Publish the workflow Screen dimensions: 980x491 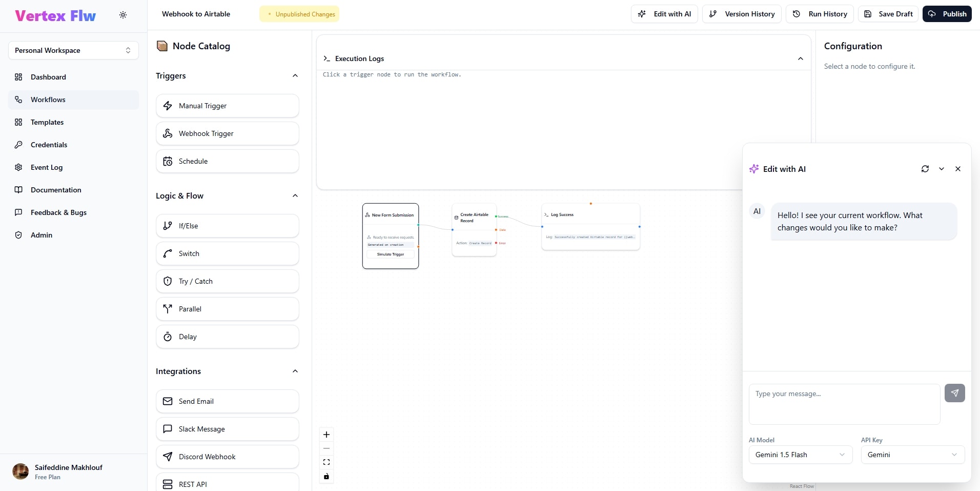click(947, 14)
